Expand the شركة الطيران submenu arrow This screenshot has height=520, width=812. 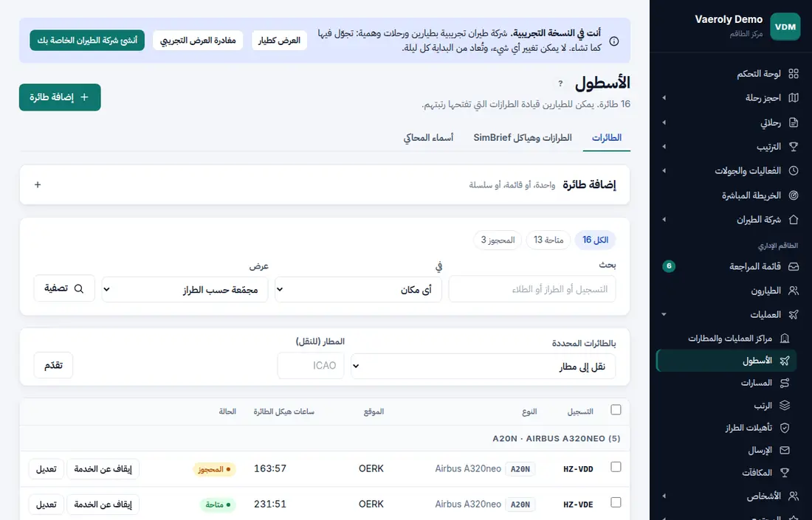(664, 219)
